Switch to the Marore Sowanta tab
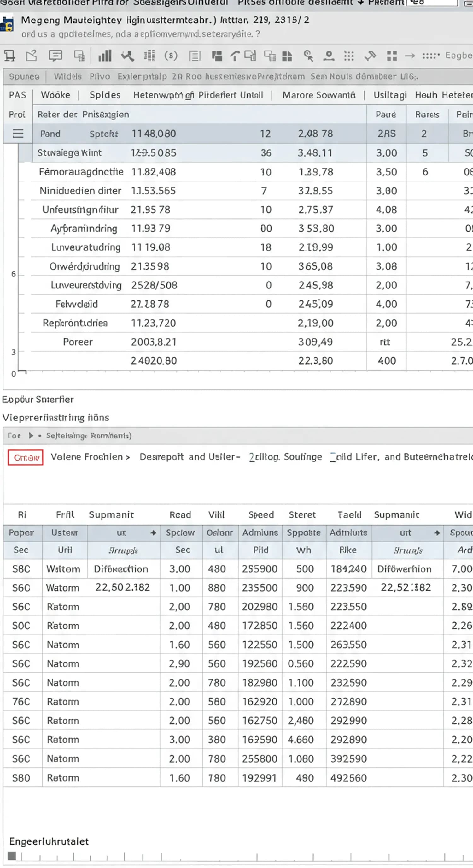The image size is (473, 868). point(318,95)
